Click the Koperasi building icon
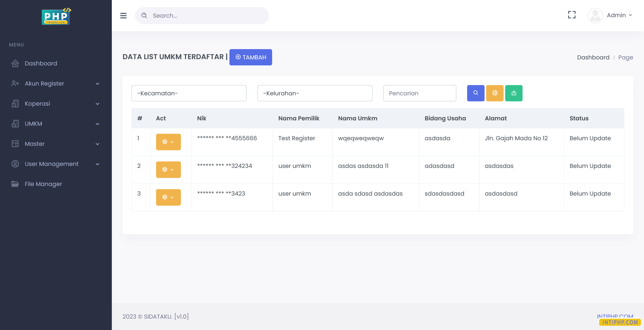 click(x=15, y=104)
